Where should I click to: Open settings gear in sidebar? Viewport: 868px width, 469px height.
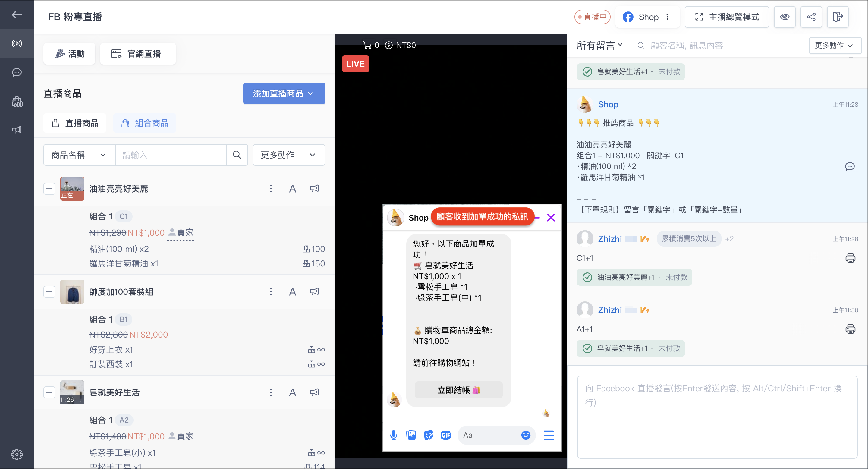pyautogui.click(x=17, y=454)
